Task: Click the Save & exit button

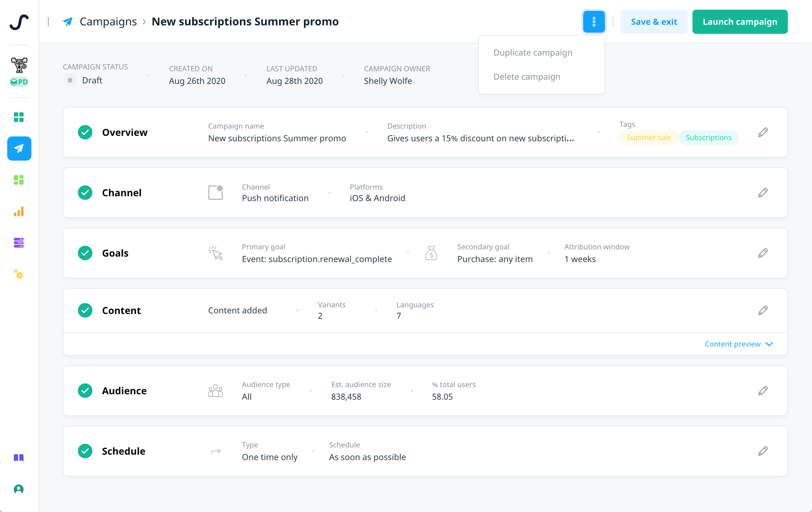Action: (x=654, y=22)
